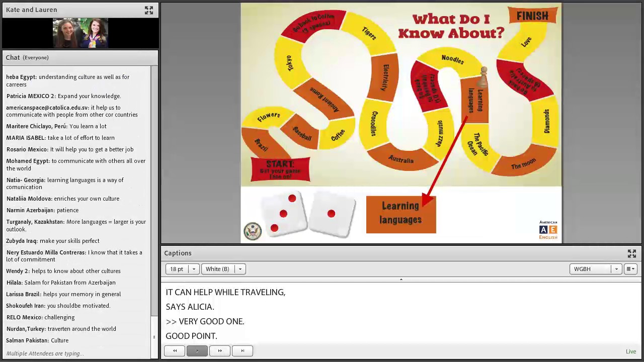Viewport: 644px width, 362px height.
Task: Click the die showing one dot
Action: [x=331, y=214]
